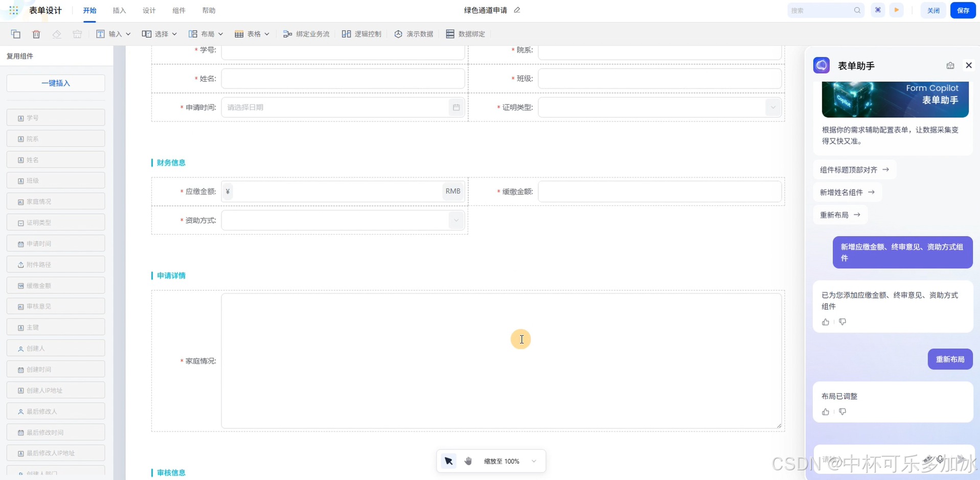Select the 创建人 reusable component
This screenshot has height=480, width=980.
point(56,348)
